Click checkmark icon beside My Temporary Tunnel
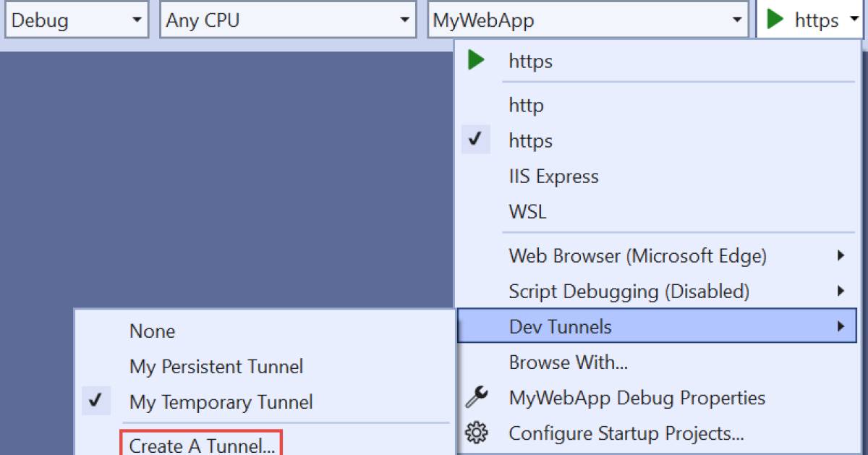Viewport: 868px width, 455px height. coord(96,401)
